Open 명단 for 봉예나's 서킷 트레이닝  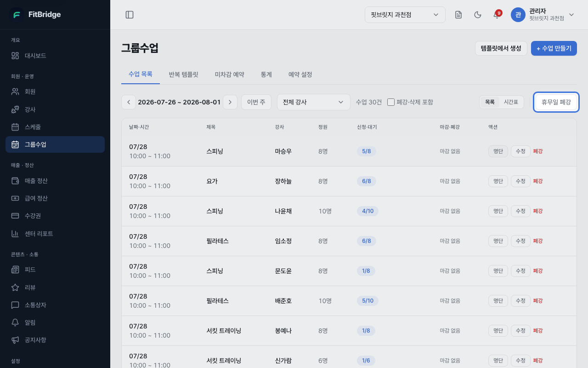click(x=498, y=331)
